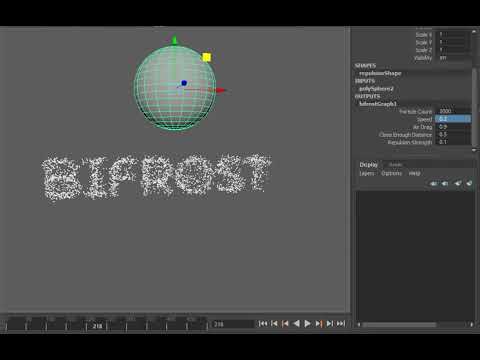This screenshot has height=360, width=480.
Task: Step forward one frame button
Action: pos(329,323)
